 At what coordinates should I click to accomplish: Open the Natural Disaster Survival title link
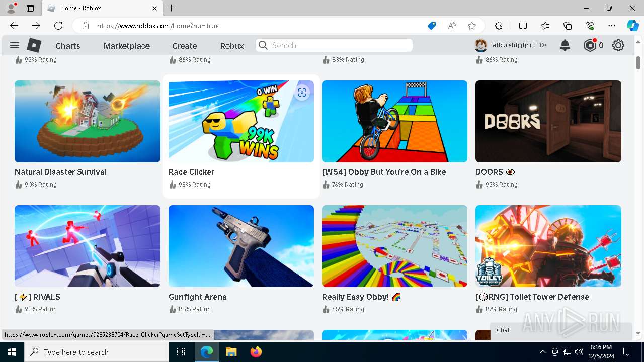[60, 172]
